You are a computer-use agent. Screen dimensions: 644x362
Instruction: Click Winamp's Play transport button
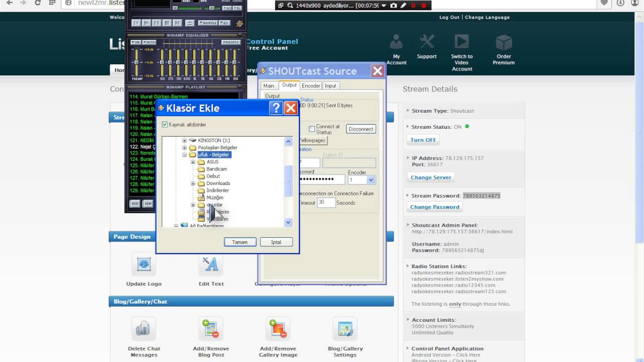point(146,23)
